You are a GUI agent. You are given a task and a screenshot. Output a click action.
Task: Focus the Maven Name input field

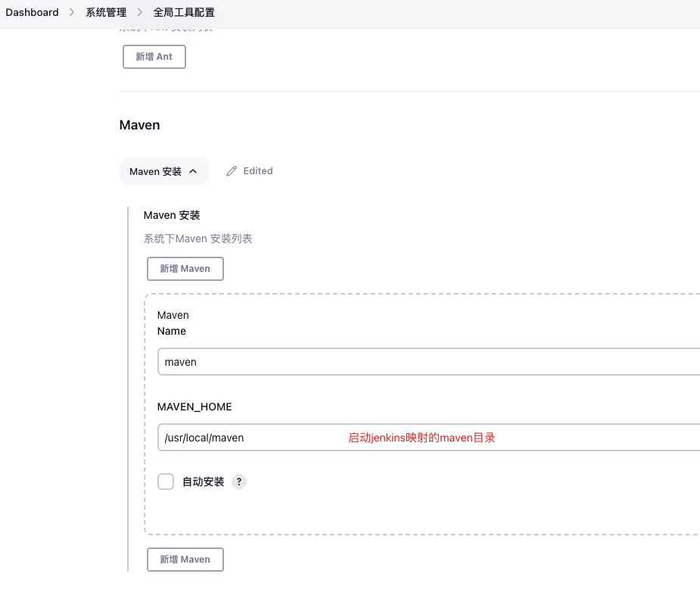[428, 362]
